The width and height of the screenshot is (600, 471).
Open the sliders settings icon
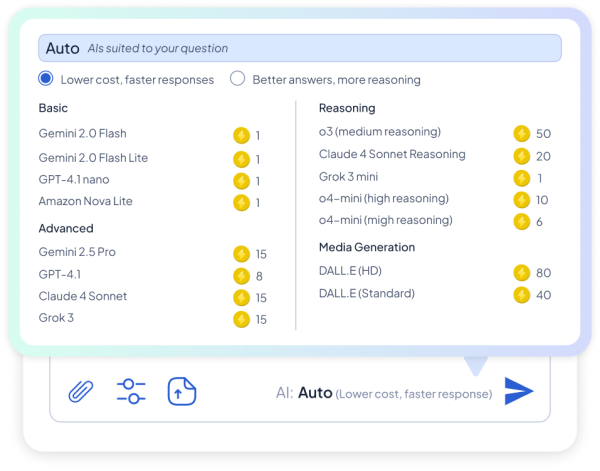pos(131,391)
